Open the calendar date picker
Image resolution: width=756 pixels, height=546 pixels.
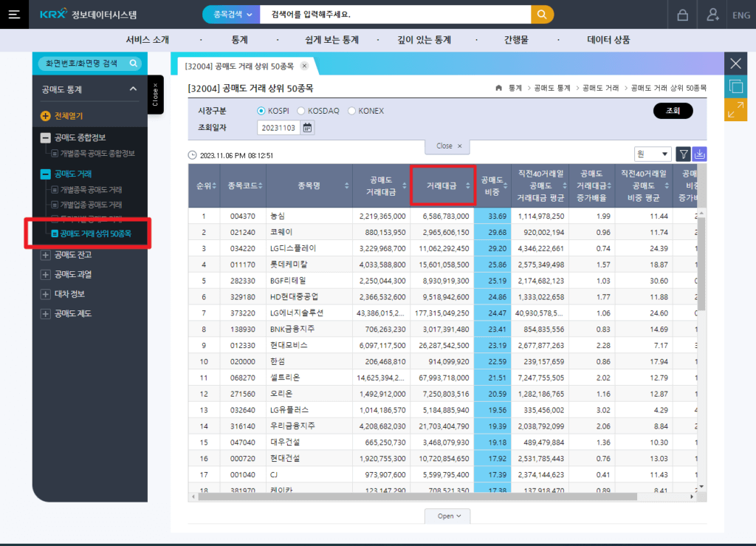[307, 128]
